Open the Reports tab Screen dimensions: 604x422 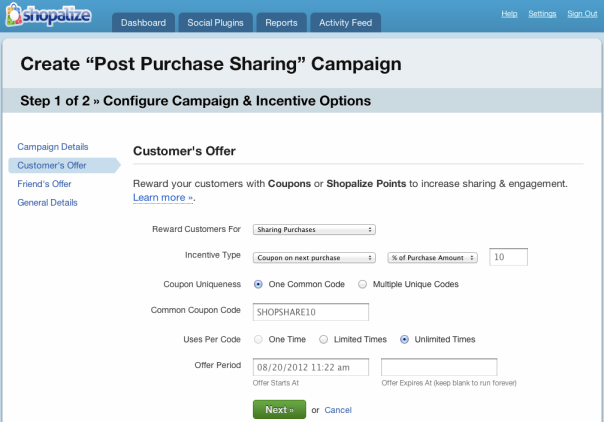click(x=281, y=23)
